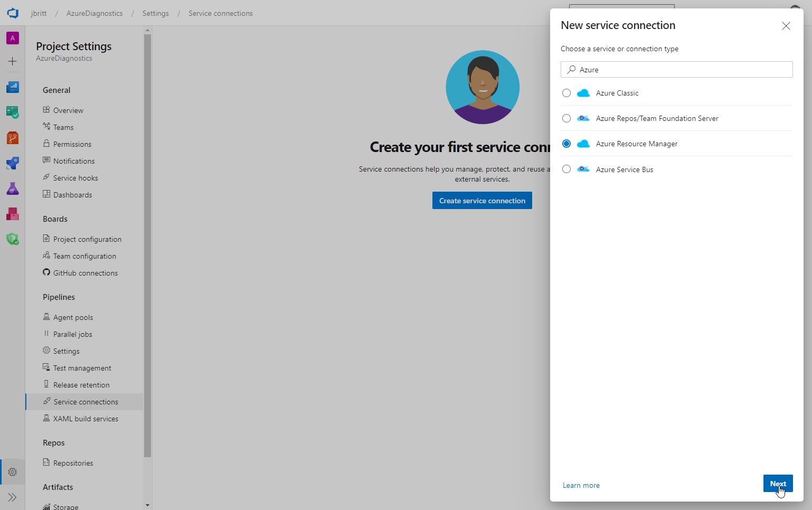Open Project settings gear icon
The image size is (812, 510).
click(x=13, y=472)
